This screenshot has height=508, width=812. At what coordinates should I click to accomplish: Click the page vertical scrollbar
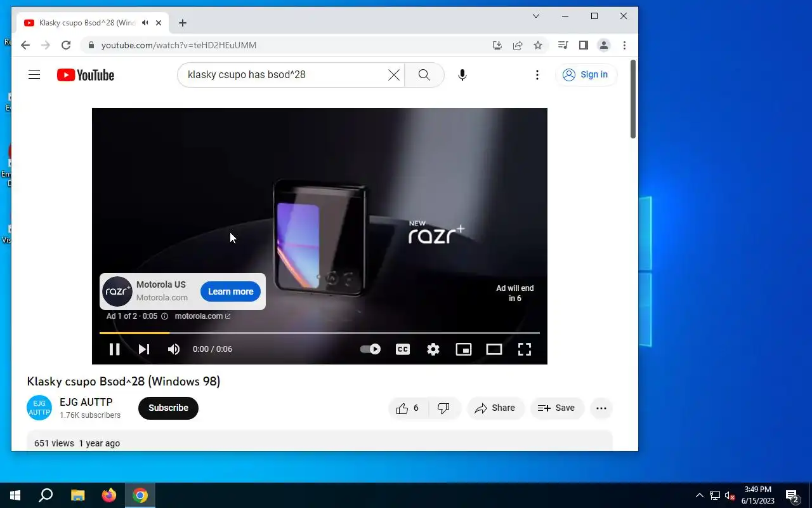point(633,99)
